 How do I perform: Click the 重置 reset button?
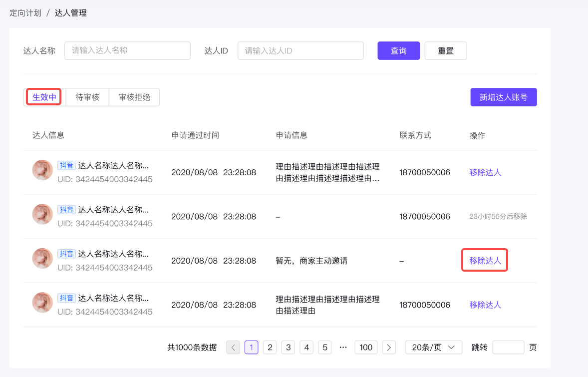pyautogui.click(x=446, y=50)
